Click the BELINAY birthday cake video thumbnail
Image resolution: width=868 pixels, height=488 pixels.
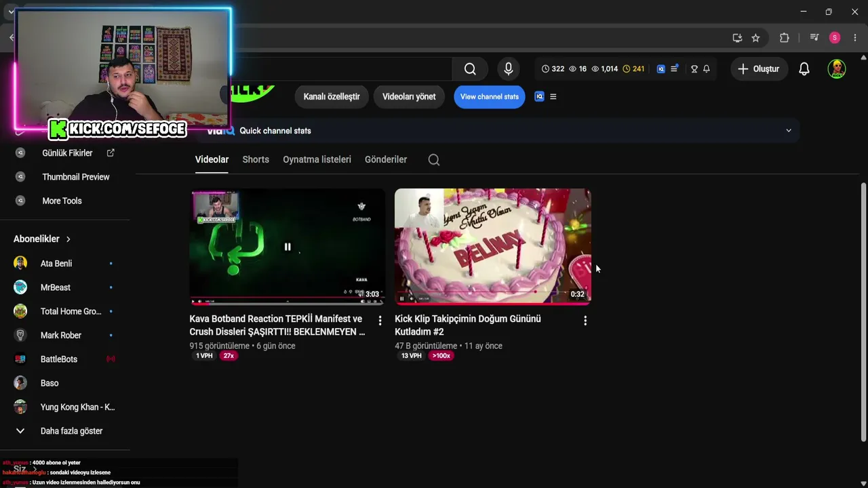tap(493, 247)
